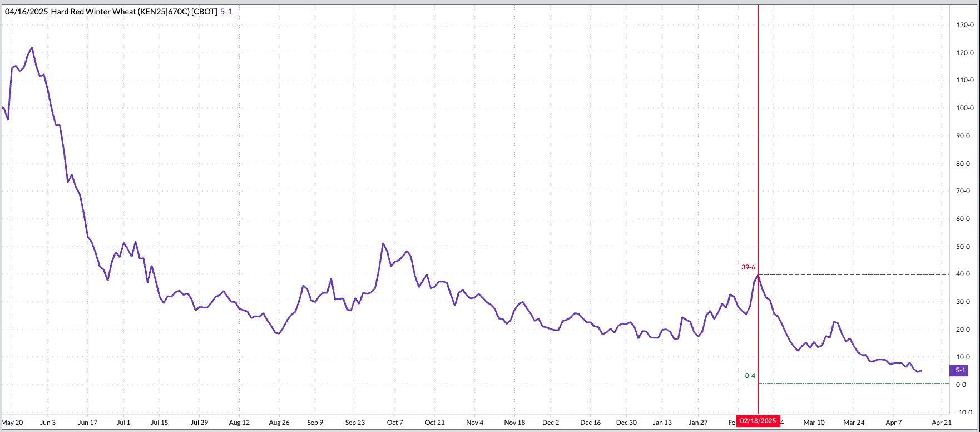This screenshot has height=432, width=980.
Task: Click the -10-0 price axis label
Action: [x=964, y=413]
